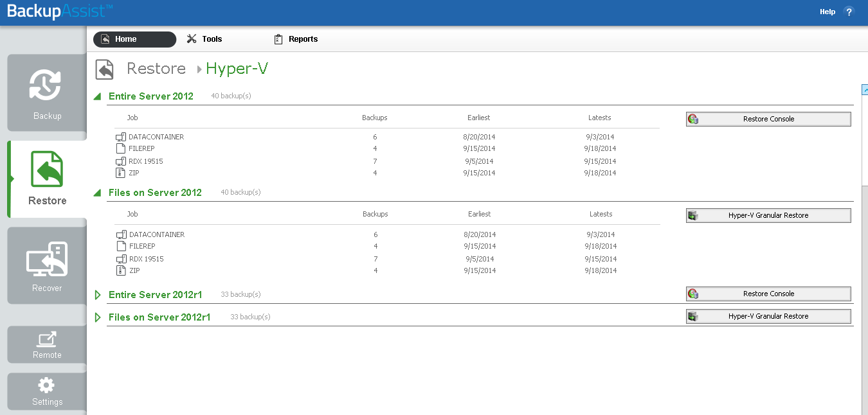Collapse the Entire Server 2012 section
This screenshot has width=868, height=415.
98,97
